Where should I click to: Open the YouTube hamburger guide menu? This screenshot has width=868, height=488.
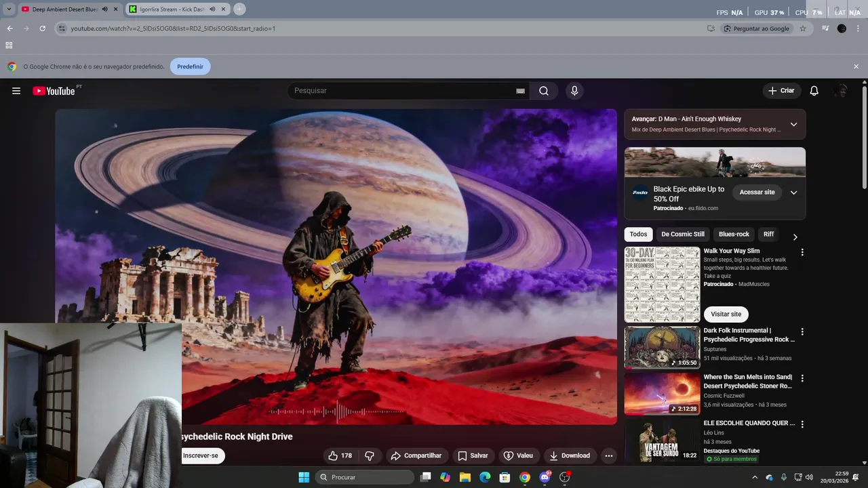[16, 91]
